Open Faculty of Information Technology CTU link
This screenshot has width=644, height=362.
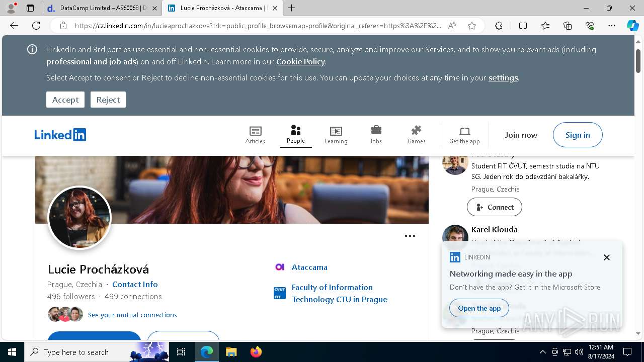340,293
